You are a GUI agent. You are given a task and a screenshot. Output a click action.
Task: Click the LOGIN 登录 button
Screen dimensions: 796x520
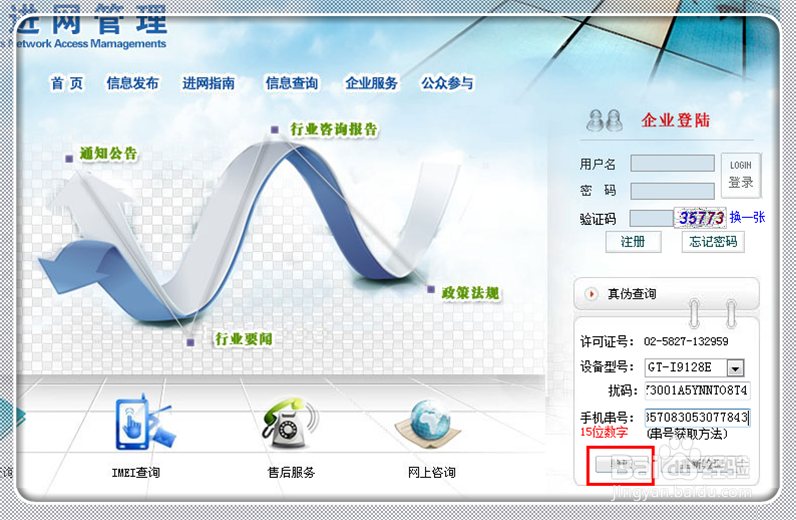click(x=741, y=175)
